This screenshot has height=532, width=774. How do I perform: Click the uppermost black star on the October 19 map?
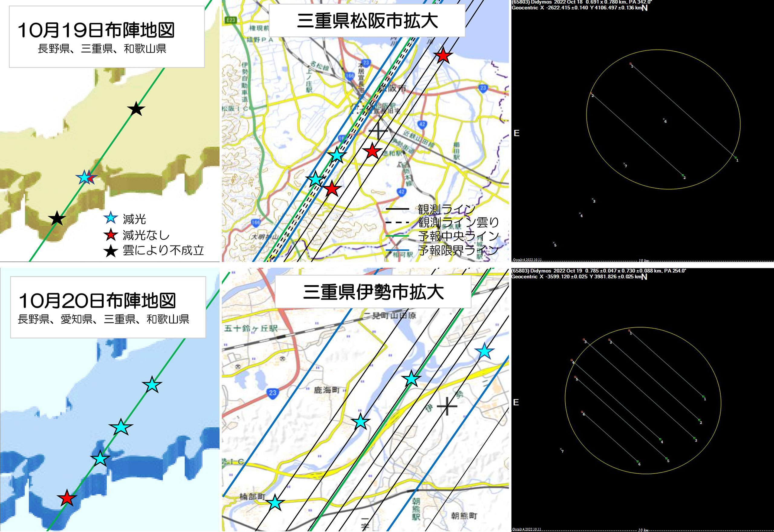[136, 109]
